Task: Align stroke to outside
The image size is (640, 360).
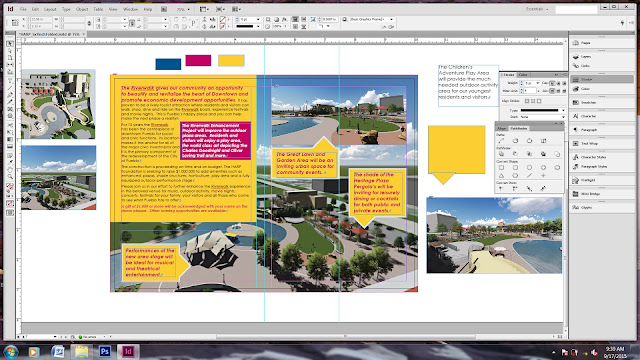Action: coord(539,101)
